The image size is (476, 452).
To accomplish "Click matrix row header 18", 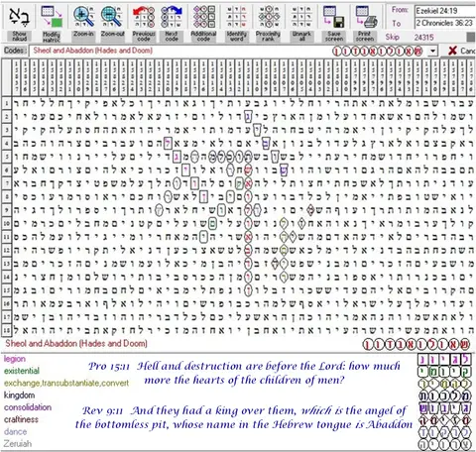I will (6, 330).
